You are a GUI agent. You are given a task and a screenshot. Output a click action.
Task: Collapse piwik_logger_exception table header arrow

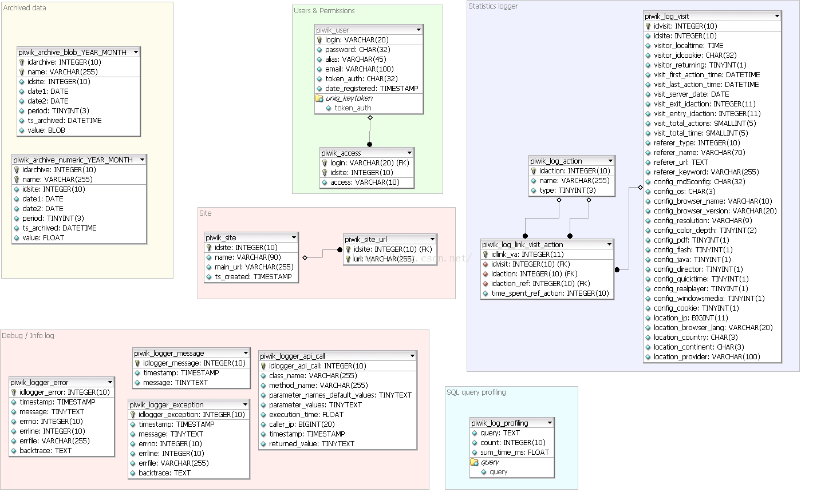245,404
